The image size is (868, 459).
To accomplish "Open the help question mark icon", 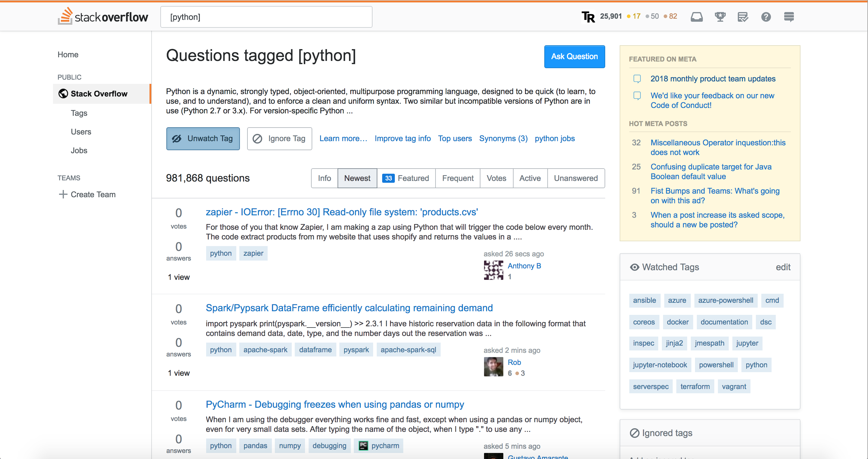I will [766, 17].
